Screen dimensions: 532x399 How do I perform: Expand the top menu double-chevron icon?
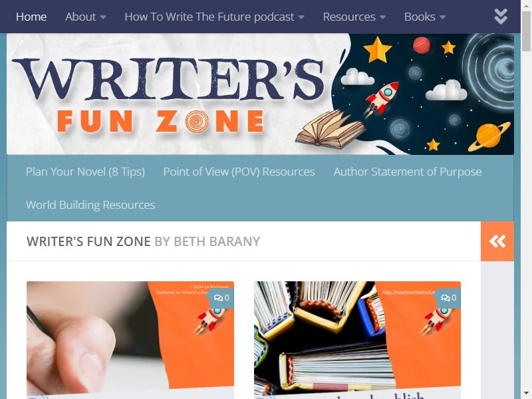click(x=501, y=16)
